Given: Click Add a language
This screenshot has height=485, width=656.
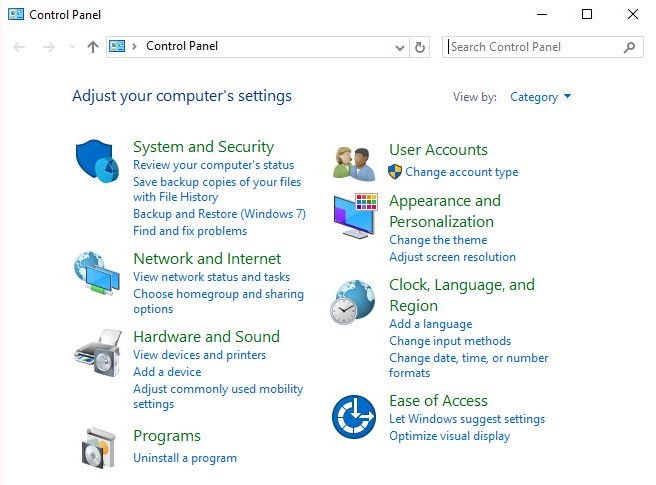Looking at the screenshot, I should click(x=430, y=324).
